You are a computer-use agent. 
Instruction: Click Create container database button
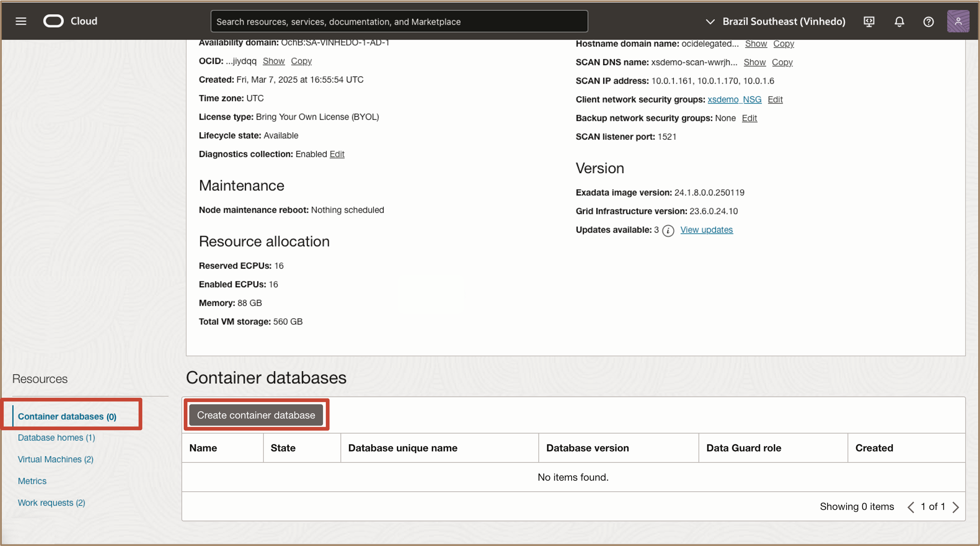click(256, 415)
